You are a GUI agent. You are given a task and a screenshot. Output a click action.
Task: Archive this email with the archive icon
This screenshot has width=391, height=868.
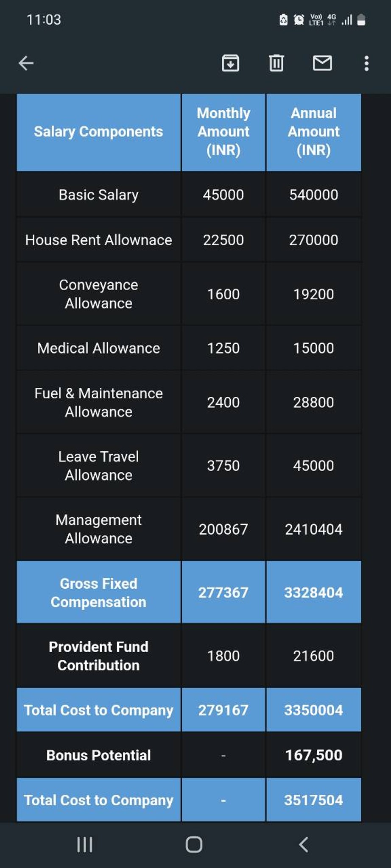pos(231,63)
